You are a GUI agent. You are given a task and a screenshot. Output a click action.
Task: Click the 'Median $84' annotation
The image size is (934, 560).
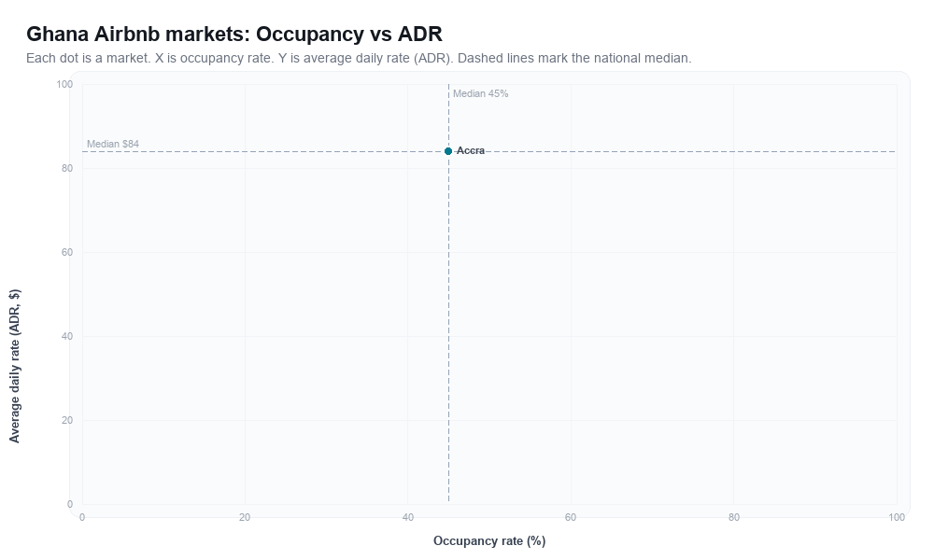pos(113,144)
